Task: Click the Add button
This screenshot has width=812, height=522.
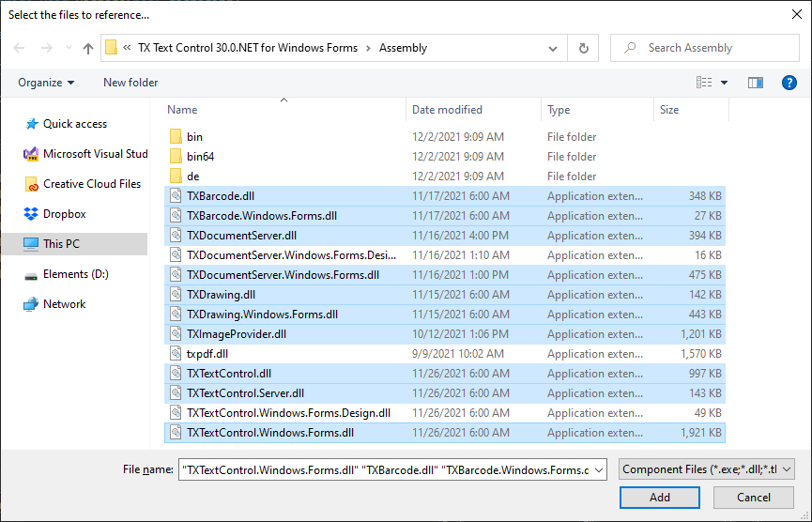Action: point(660,498)
